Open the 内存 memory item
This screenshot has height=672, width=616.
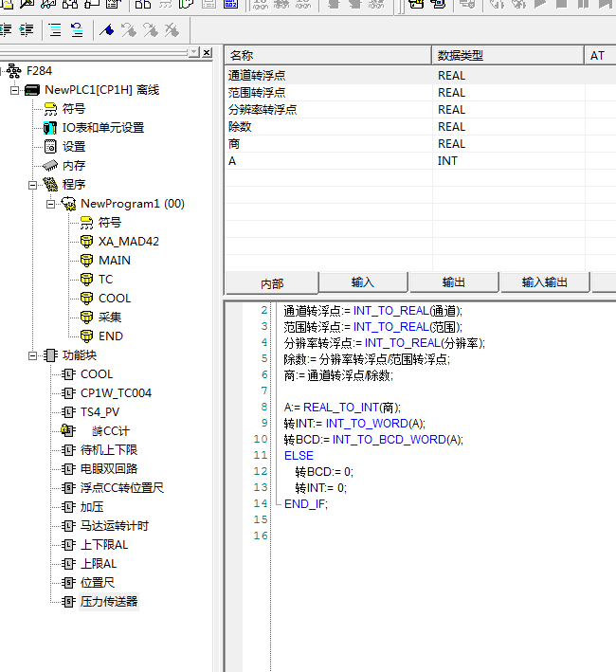pyautogui.click(x=74, y=166)
